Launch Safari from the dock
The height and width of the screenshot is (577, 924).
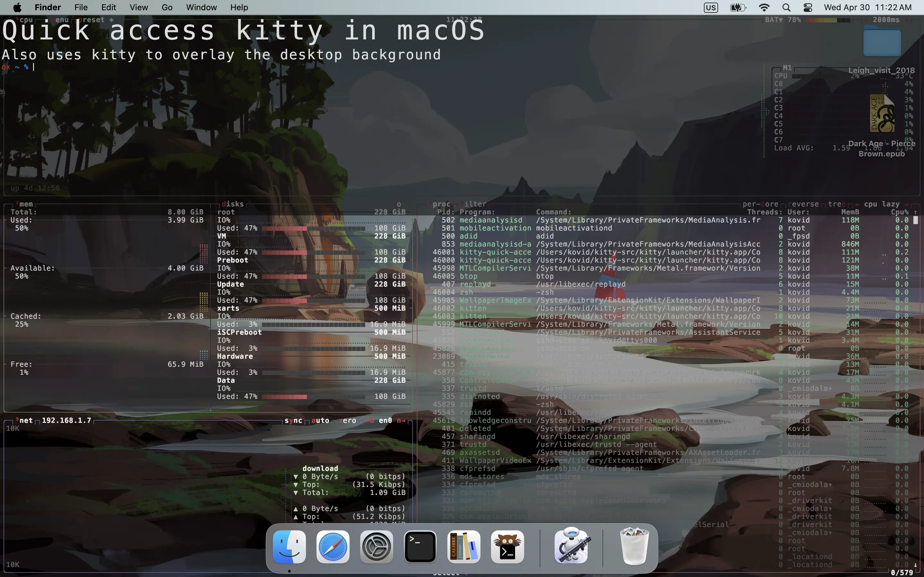(x=333, y=547)
